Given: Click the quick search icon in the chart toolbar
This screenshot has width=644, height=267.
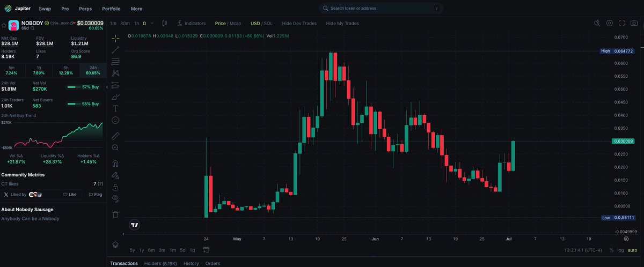Looking at the screenshot, I should click(x=597, y=23).
